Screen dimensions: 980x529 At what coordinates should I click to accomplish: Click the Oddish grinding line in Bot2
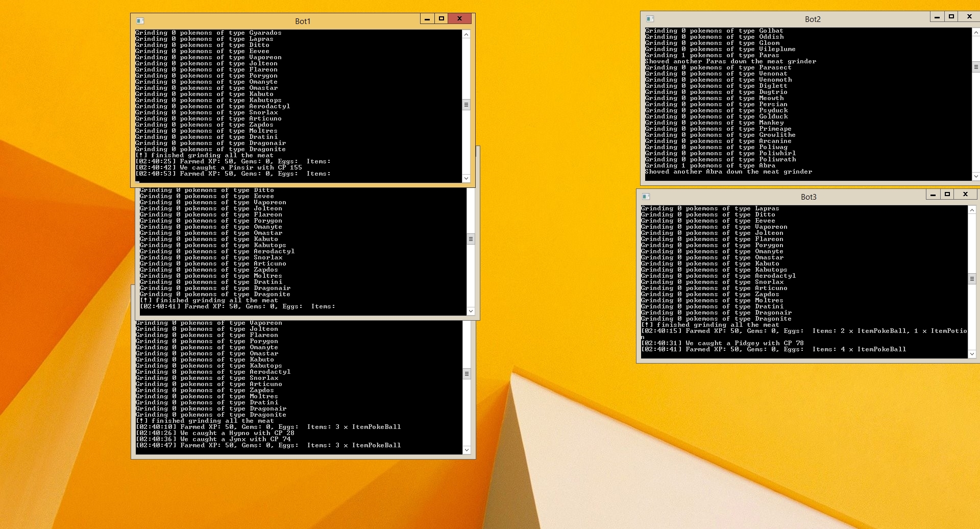pyautogui.click(x=714, y=37)
